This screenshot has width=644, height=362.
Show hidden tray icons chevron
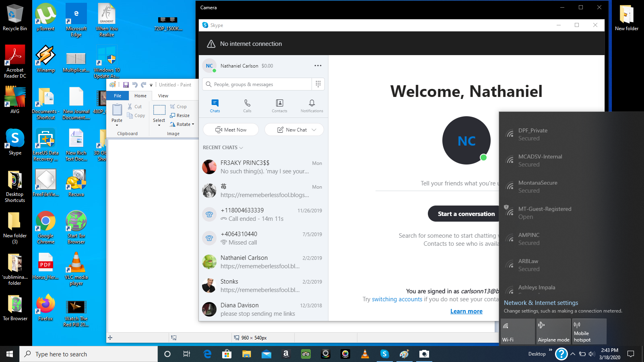click(x=573, y=354)
